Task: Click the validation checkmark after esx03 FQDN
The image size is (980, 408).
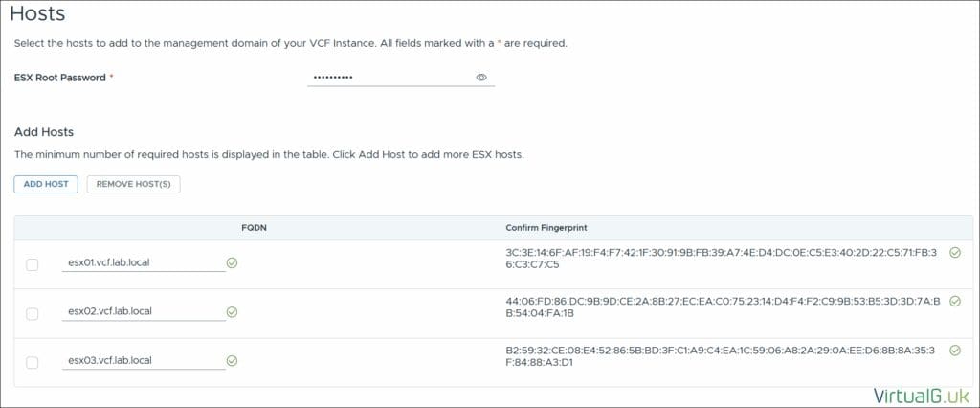Action: [233, 361]
